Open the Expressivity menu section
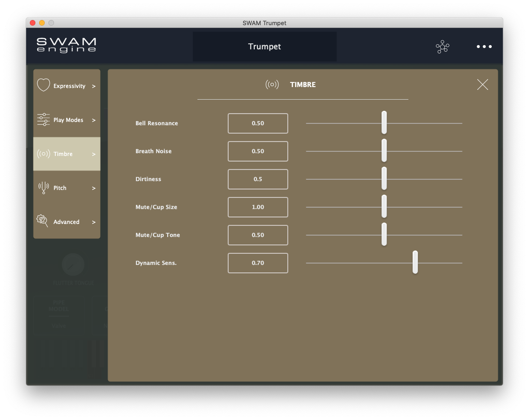The image size is (529, 420). pos(67,86)
